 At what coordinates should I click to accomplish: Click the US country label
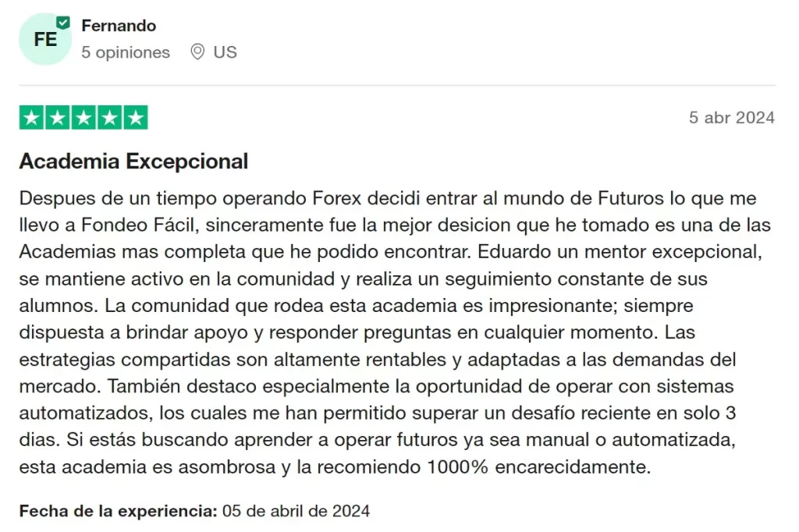225,52
